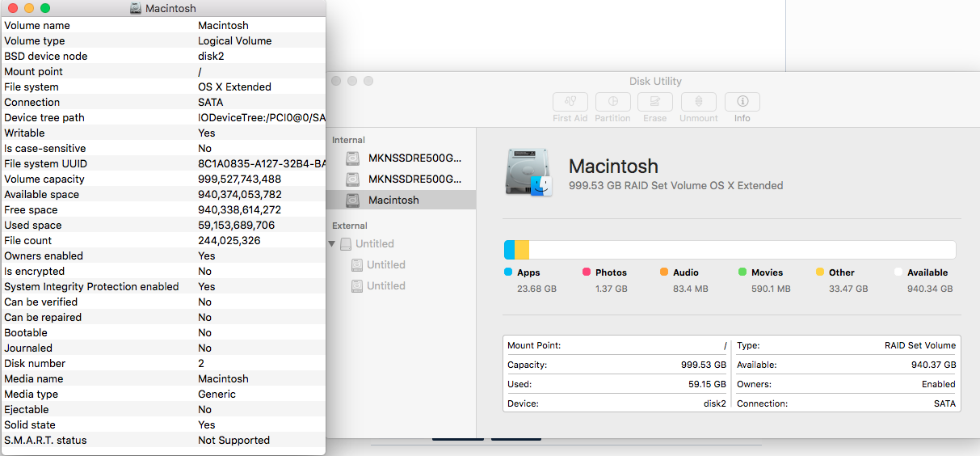Click the disk icon in Macintosh info title
This screenshot has height=456, width=980.
[137, 8]
